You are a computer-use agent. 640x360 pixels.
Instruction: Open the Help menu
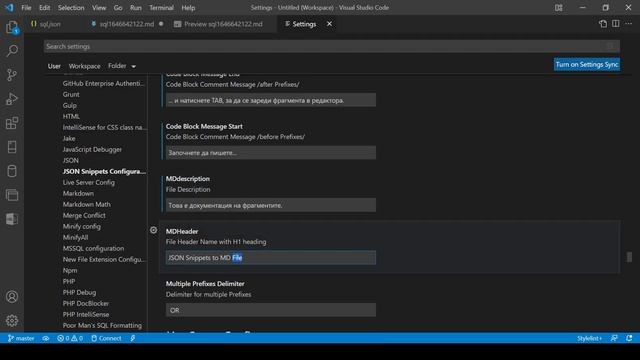tap(188, 7)
